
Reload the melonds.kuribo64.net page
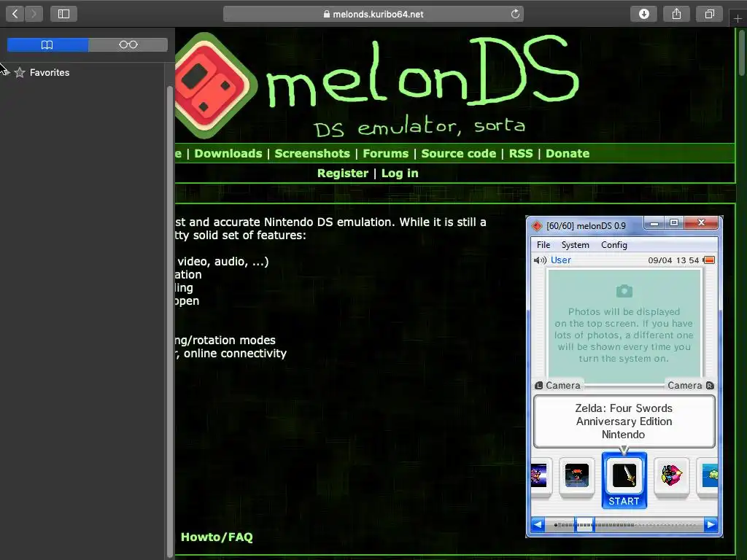[x=515, y=14]
